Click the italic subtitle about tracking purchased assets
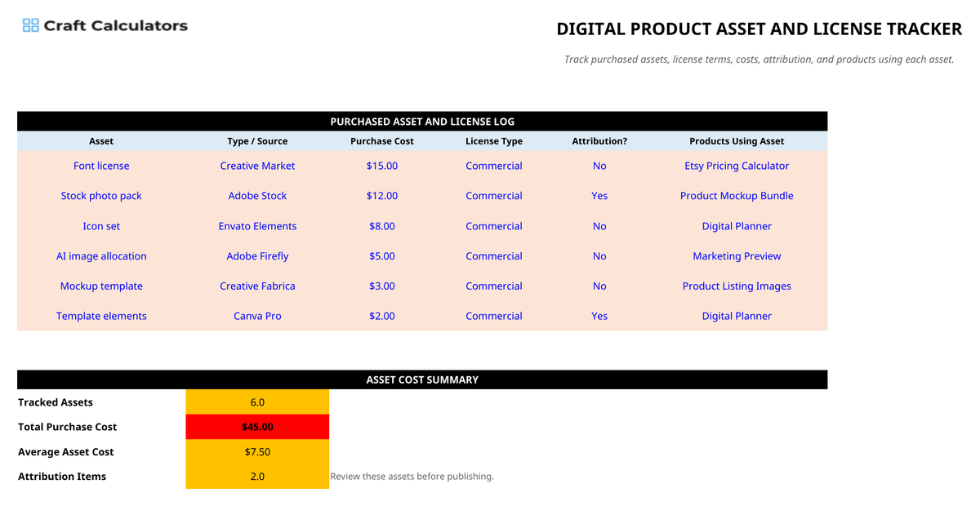Screen dimensions: 980x506 click(x=759, y=60)
